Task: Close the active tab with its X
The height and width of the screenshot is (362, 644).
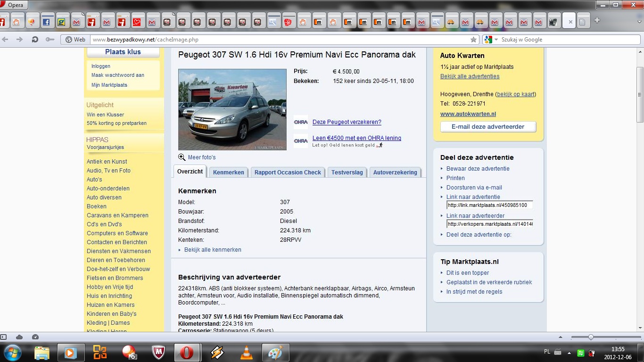Action: 570,22
